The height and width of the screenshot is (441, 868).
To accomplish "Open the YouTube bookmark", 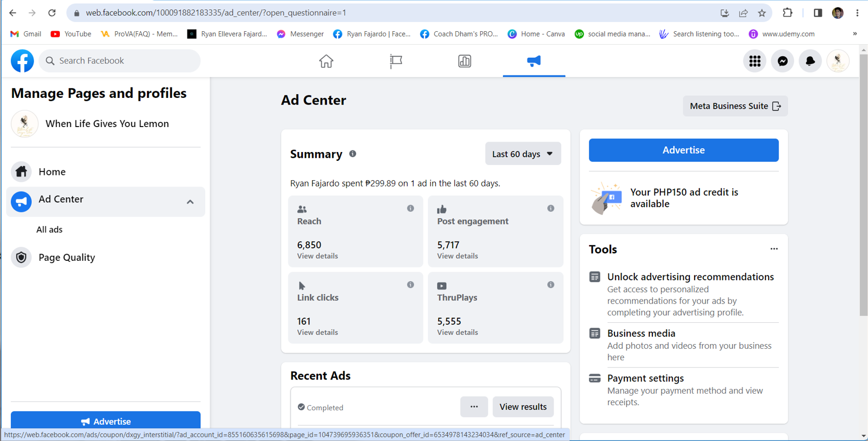I will click(71, 34).
